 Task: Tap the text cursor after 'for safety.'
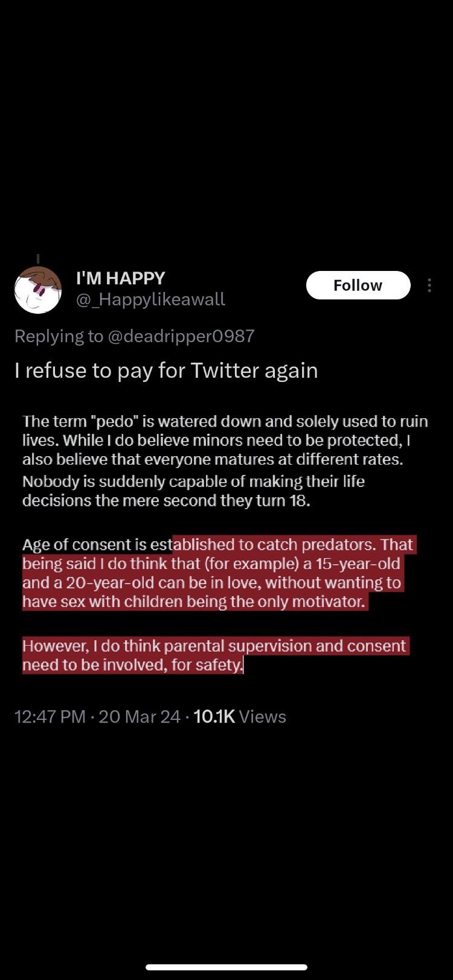pyautogui.click(x=243, y=665)
